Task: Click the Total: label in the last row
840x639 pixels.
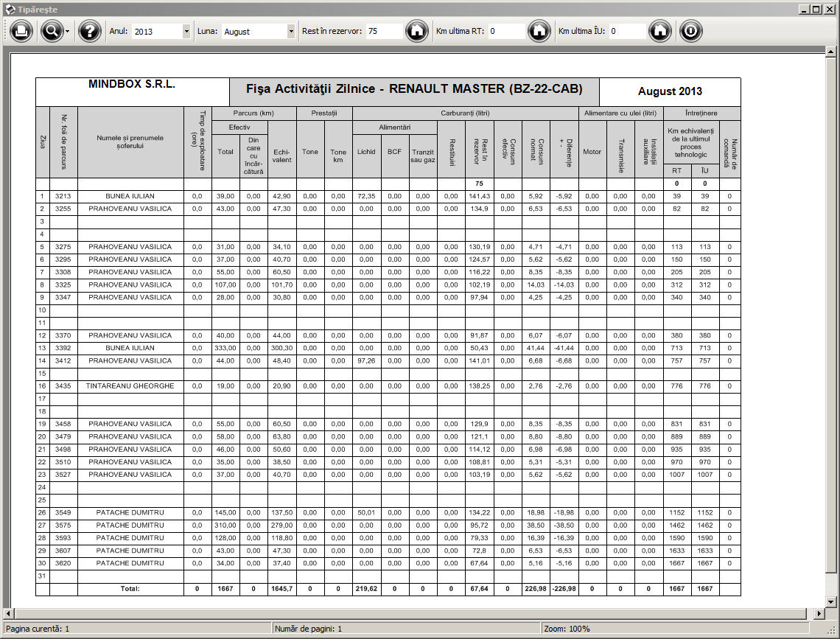Action: pyautogui.click(x=130, y=589)
